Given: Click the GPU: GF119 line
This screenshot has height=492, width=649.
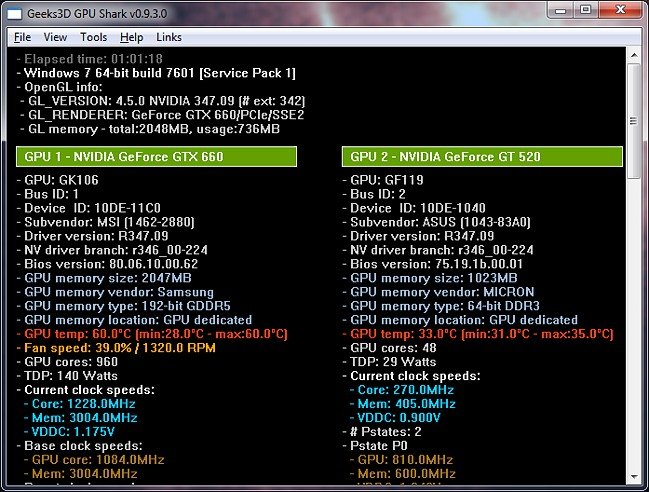Looking at the screenshot, I should pos(383,180).
